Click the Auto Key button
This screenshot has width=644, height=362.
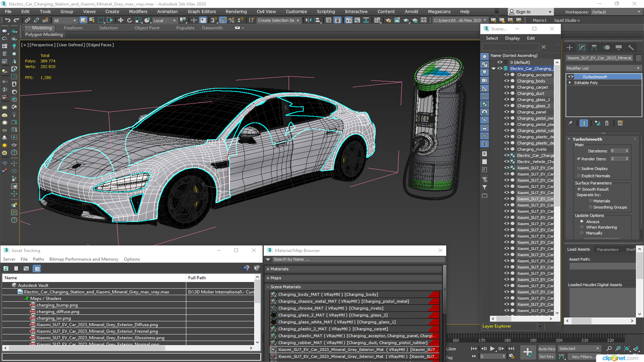(x=547, y=349)
